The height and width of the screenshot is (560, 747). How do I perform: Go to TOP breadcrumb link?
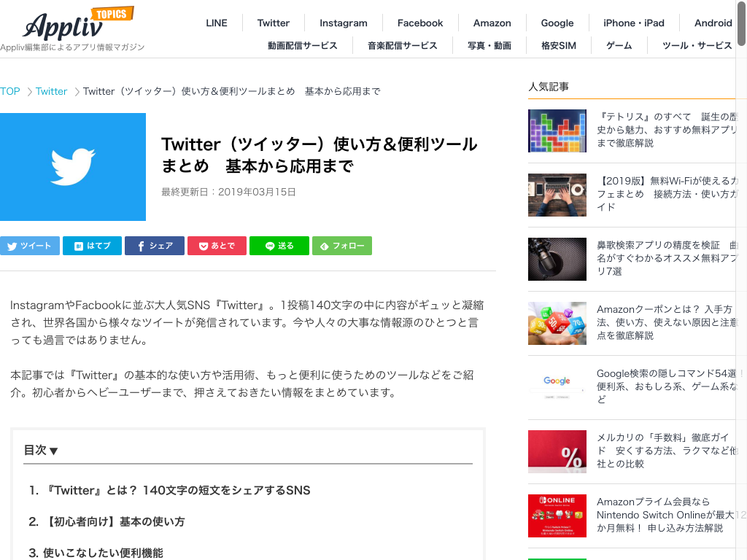point(10,91)
